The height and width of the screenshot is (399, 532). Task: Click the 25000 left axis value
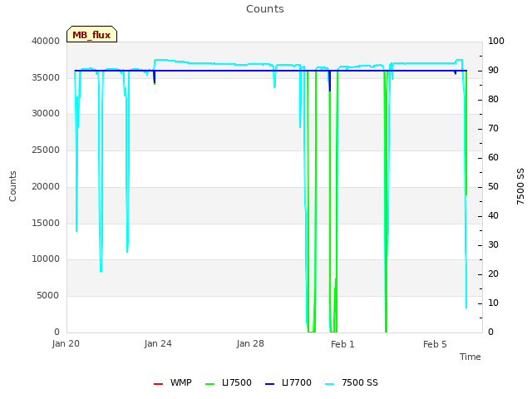[x=46, y=150]
